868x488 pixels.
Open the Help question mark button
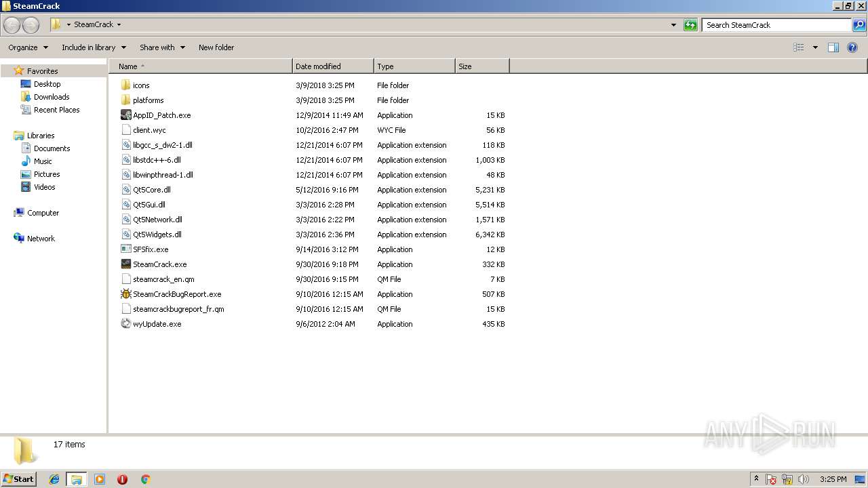coord(852,47)
